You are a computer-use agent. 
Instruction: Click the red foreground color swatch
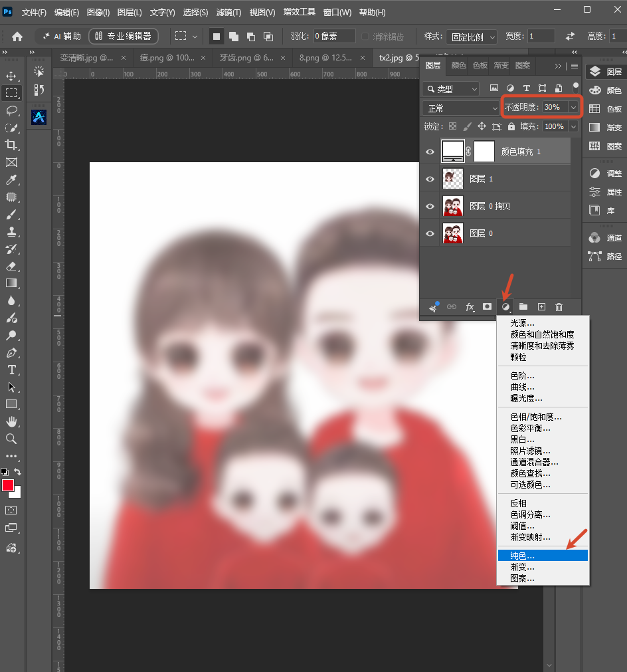pos(8,485)
